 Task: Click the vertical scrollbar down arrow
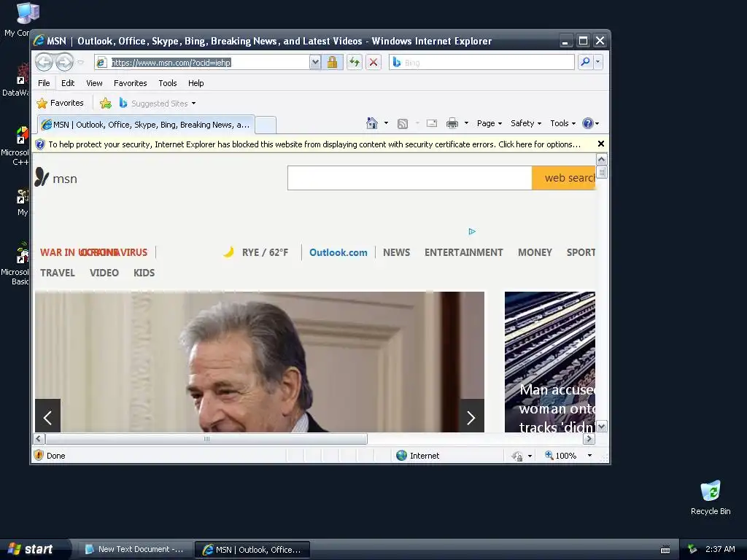pyautogui.click(x=602, y=426)
